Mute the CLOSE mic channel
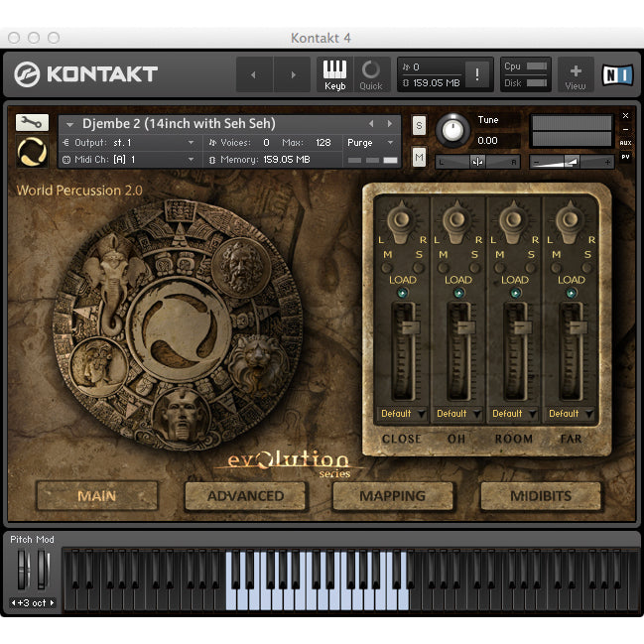 pos(386,268)
